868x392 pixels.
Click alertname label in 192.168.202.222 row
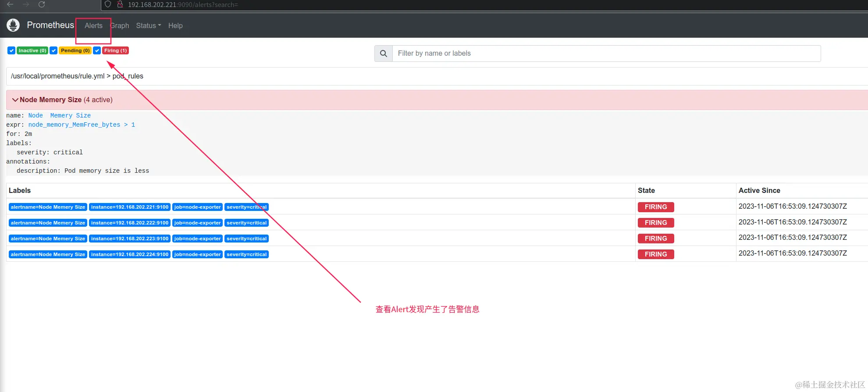(48, 223)
